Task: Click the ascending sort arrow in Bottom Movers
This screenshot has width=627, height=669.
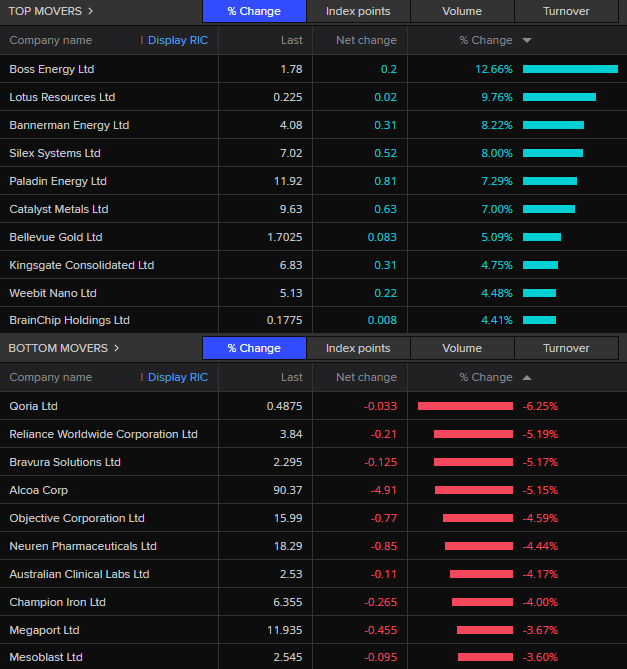Action: pos(527,378)
